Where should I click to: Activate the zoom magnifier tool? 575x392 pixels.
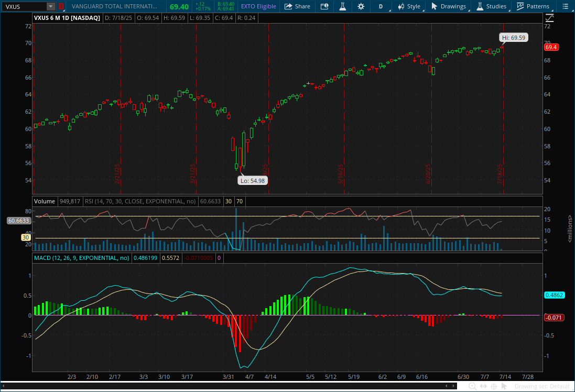pyautogui.click(x=473, y=386)
